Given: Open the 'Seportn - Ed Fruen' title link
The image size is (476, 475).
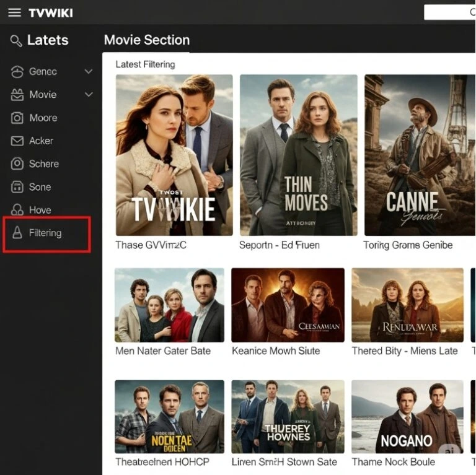Looking at the screenshot, I should click(280, 245).
